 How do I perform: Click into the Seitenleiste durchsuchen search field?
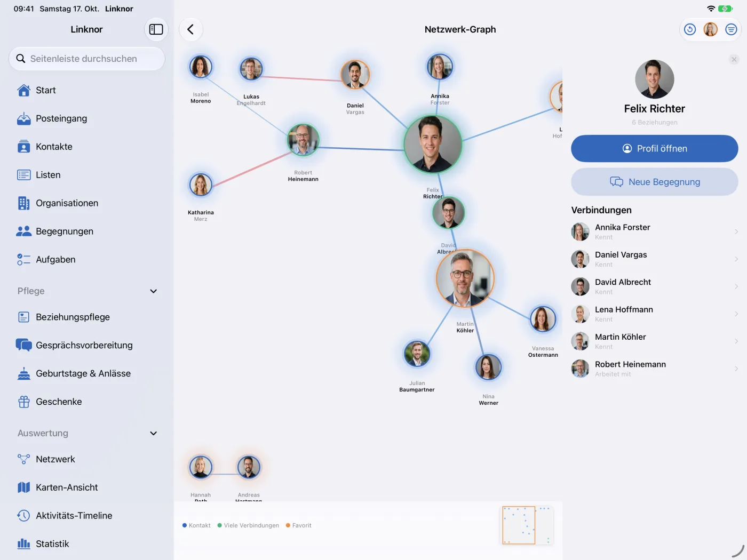pos(87,59)
